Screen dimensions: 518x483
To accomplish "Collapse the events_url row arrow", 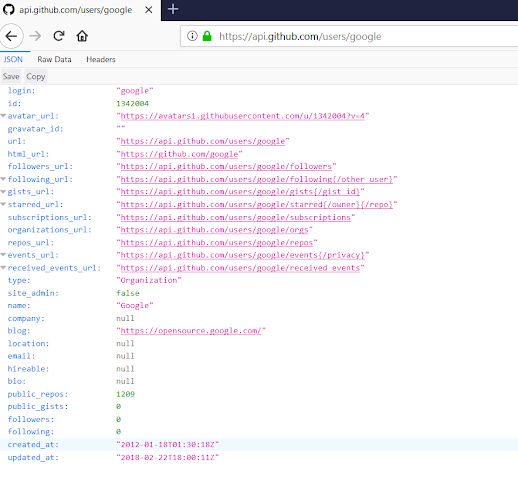I will tap(3, 255).
